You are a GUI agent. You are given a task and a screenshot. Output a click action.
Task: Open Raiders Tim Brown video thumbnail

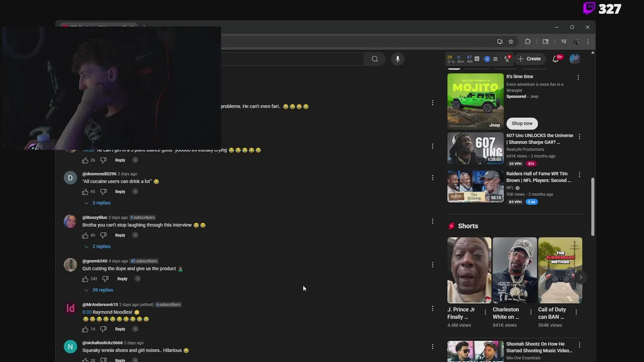(x=475, y=186)
